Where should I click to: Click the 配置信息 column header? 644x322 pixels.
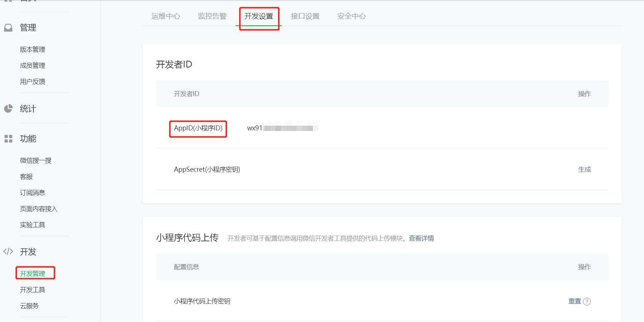click(186, 267)
